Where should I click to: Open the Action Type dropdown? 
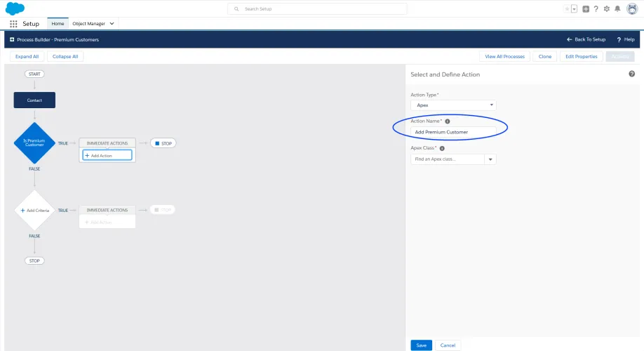[453, 105]
